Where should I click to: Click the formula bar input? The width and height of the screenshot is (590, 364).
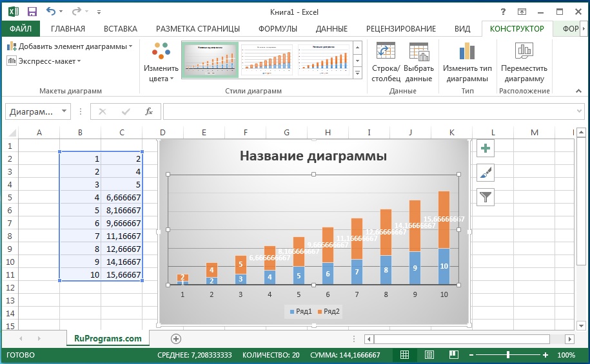pyautogui.click(x=369, y=111)
